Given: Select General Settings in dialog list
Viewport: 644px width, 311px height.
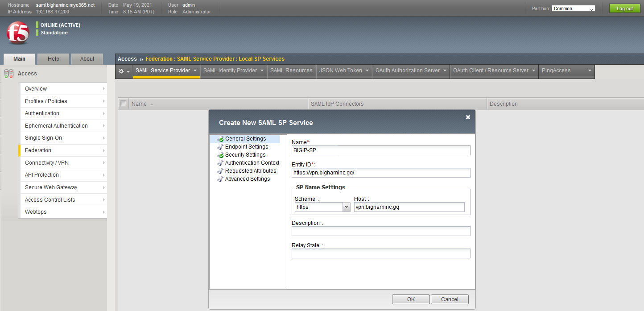Looking at the screenshot, I should [245, 139].
